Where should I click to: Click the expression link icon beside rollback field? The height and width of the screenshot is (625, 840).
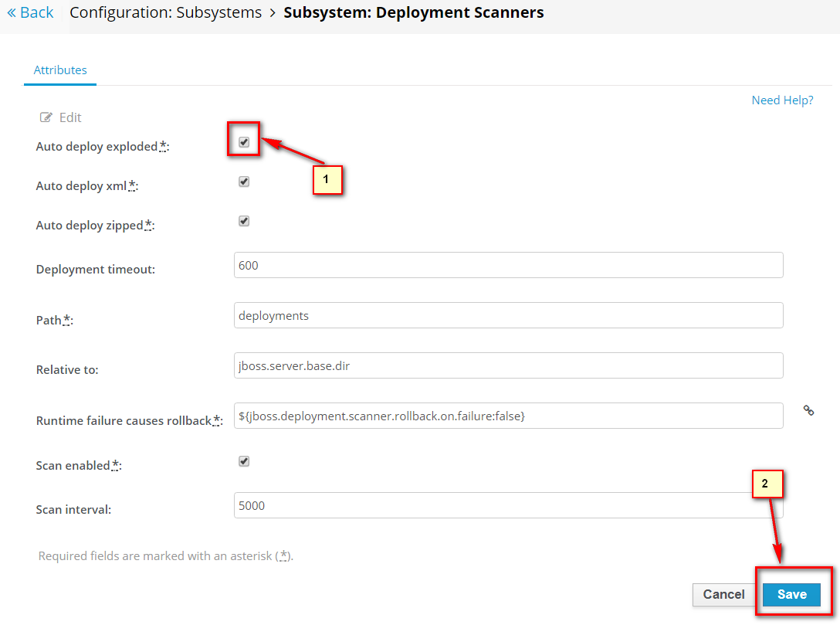click(808, 411)
